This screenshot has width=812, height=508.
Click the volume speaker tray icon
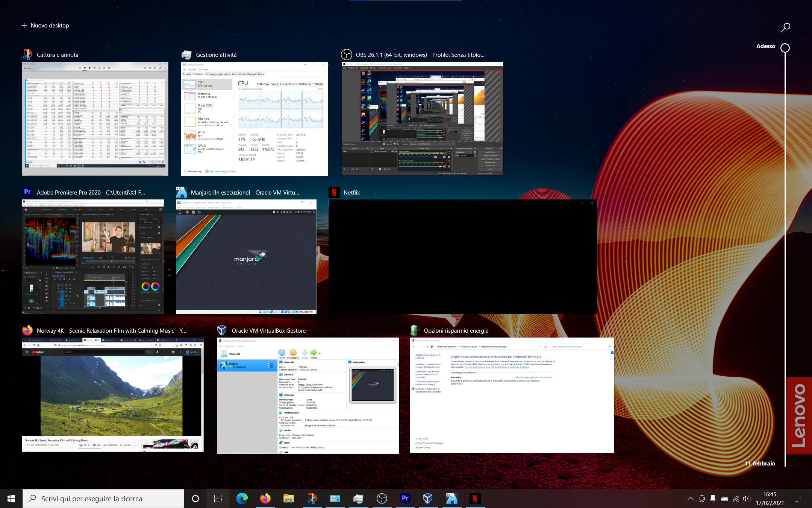(x=747, y=499)
